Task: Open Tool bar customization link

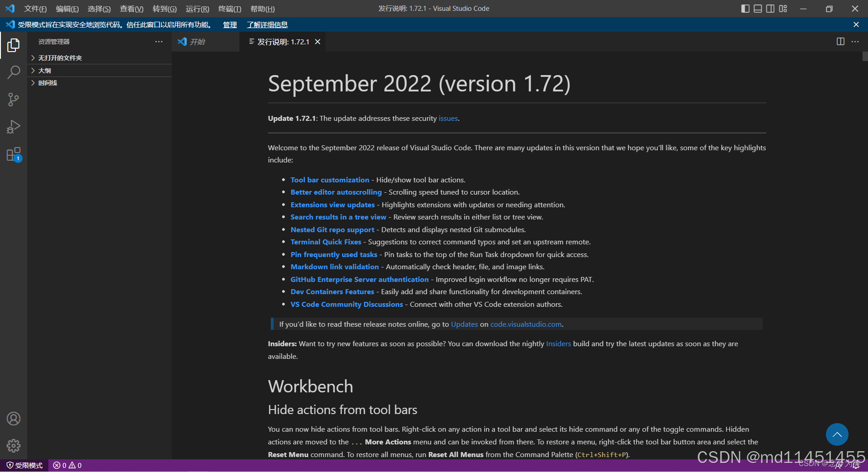Action: 330,180
